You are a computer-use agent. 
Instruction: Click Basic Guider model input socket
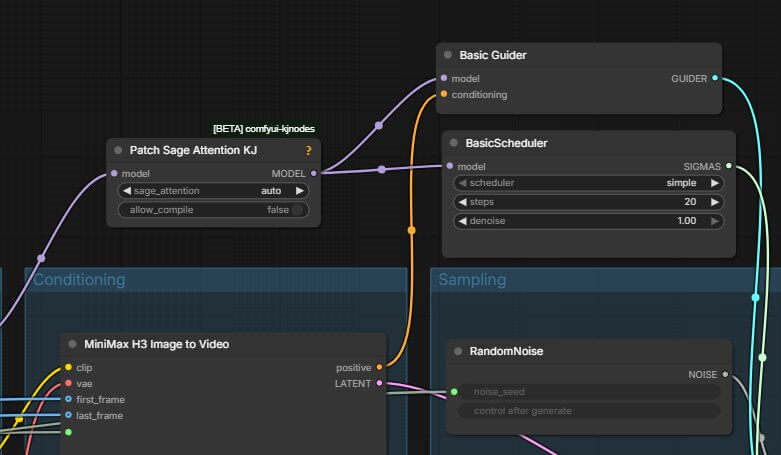click(444, 78)
